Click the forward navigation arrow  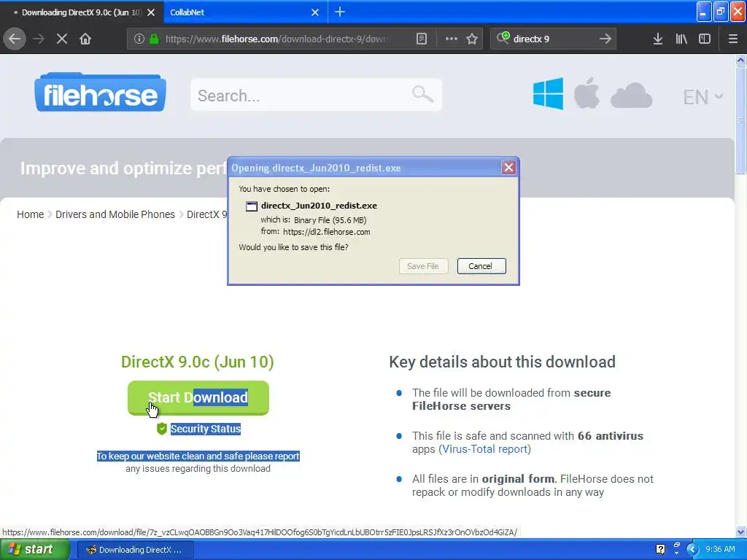coord(39,39)
